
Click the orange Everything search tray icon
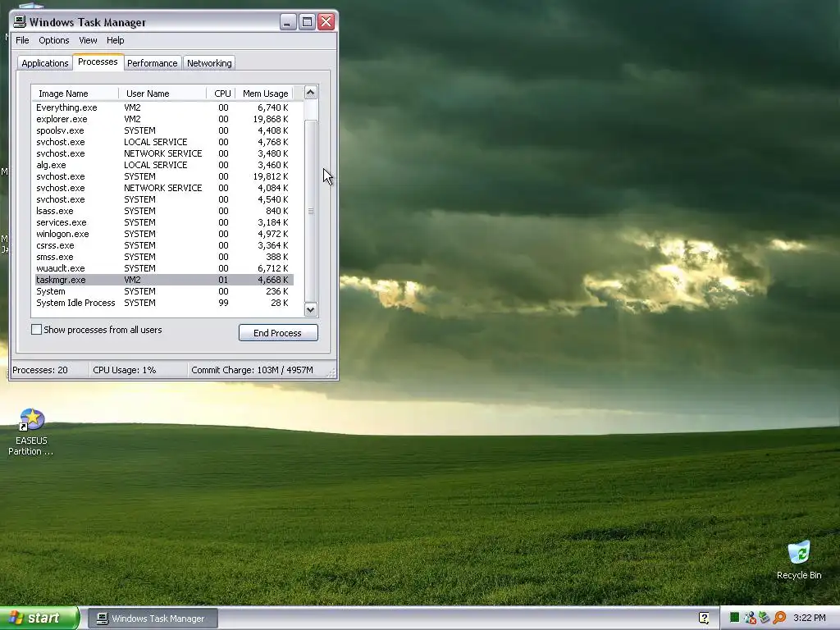click(x=779, y=618)
